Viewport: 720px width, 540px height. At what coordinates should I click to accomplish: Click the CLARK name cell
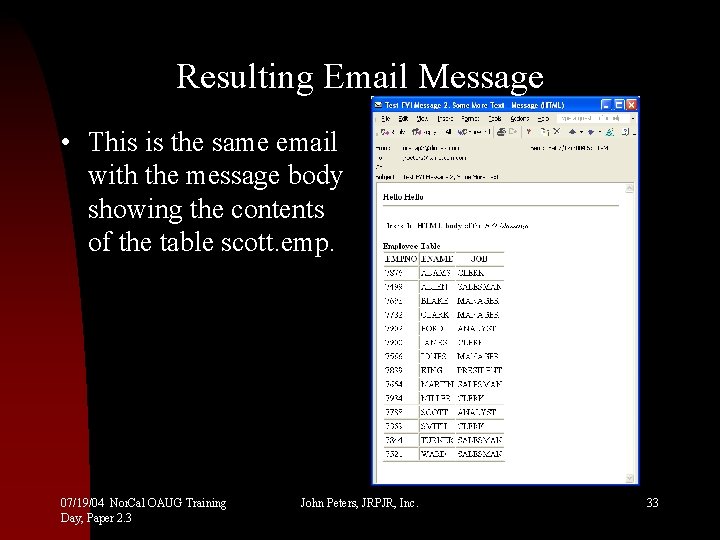[435, 315]
